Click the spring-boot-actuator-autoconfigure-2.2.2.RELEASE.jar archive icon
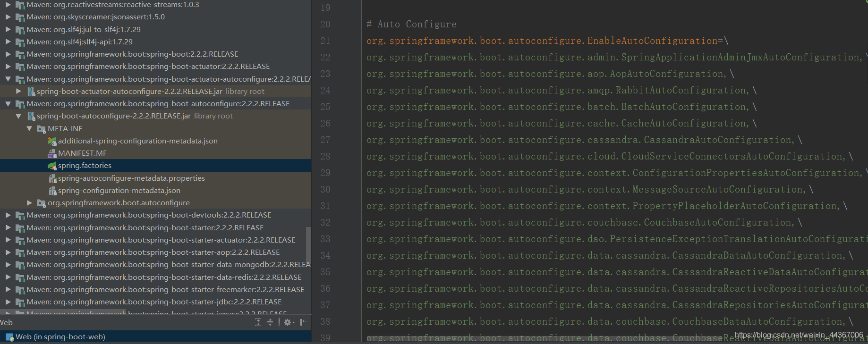Viewport: 868px width, 344px height. click(31, 92)
